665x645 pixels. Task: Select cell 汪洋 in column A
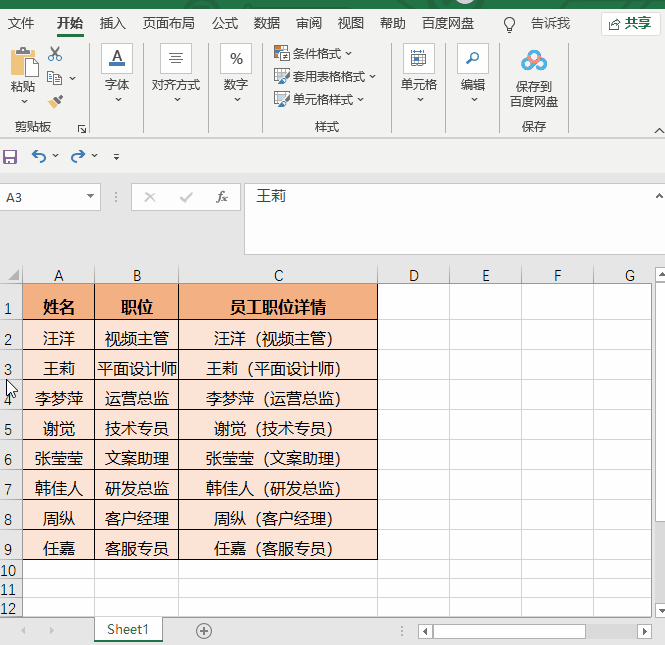coord(59,335)
